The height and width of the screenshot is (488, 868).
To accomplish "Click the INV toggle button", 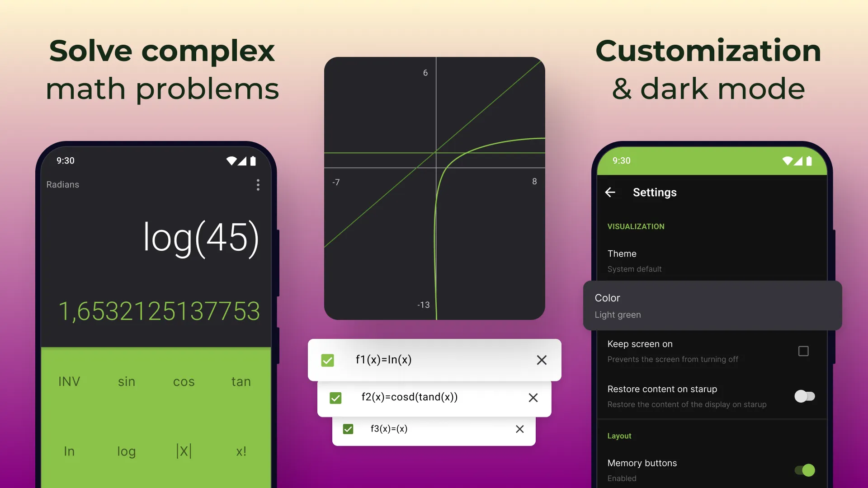I will (x=70, y=381).
